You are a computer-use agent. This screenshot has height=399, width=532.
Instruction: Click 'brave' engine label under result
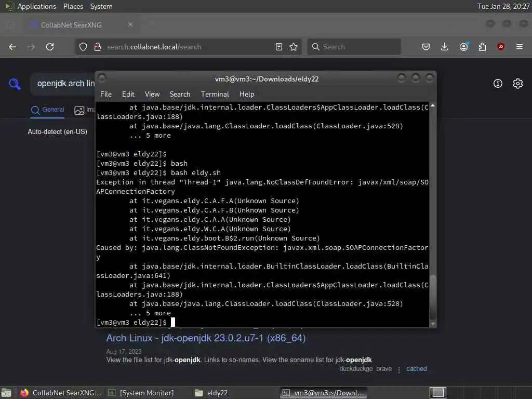click(x=384, y=369)
